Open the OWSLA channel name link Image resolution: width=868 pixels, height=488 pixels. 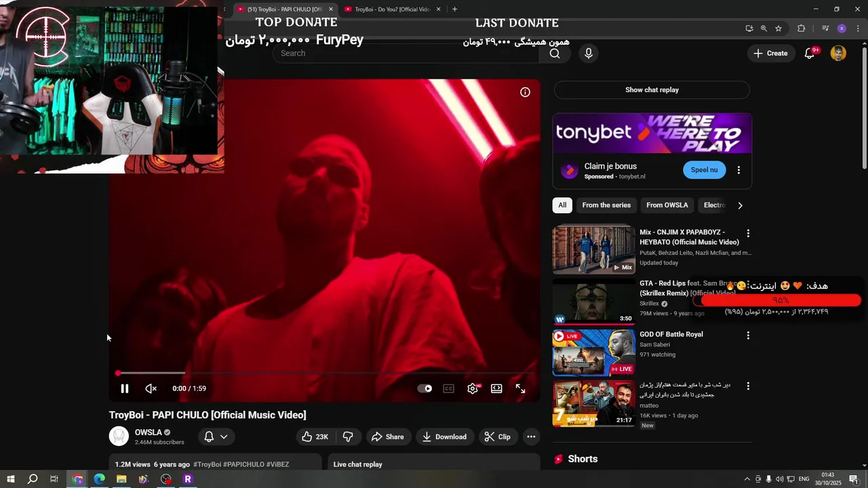pos(148,432)
